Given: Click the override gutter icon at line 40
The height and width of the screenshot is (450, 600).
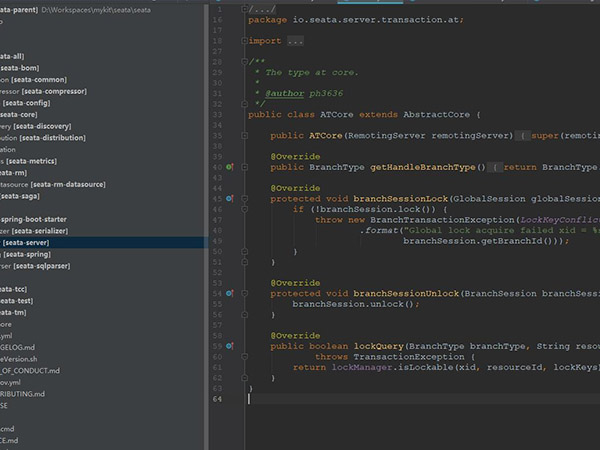Looking at the screenshot, I should pyautogui.click(x=229, y=167).
